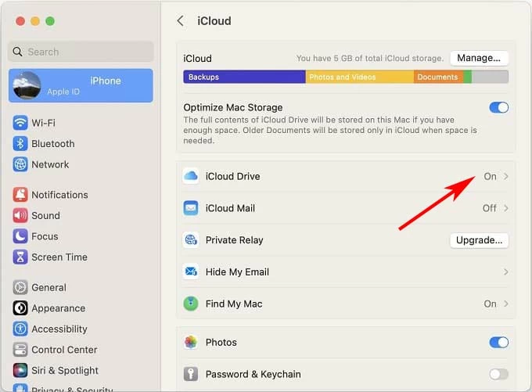The width and height of the screenshot is (532, 392).
Task: Click the Password & Keychain key icon
Action: coord(191,374)
